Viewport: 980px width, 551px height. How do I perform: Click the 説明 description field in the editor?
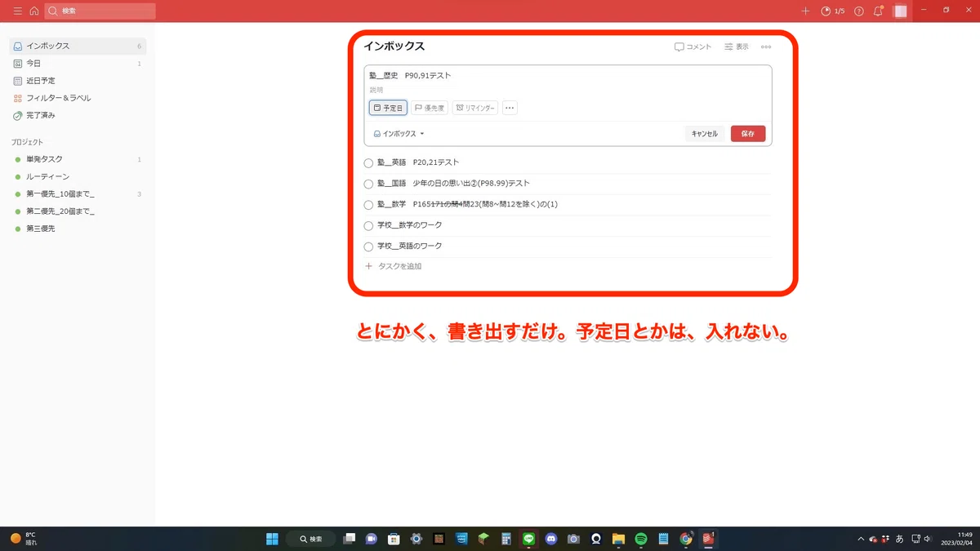pos(568,90)
